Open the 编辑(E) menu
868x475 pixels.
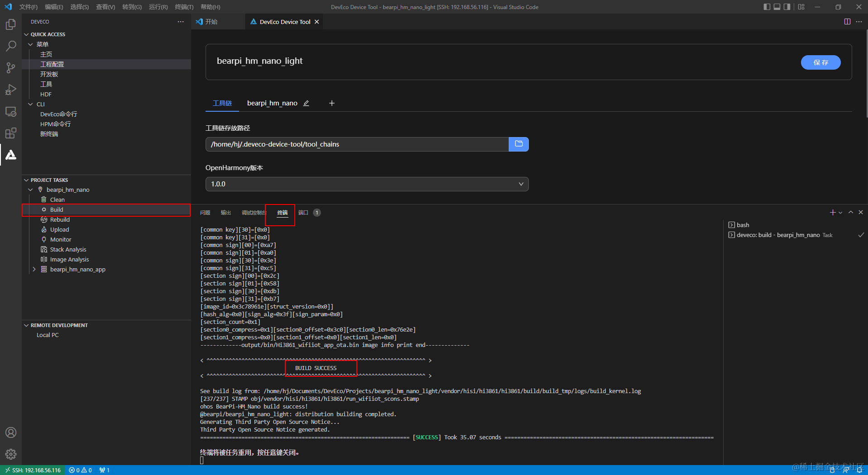point(54,7)
